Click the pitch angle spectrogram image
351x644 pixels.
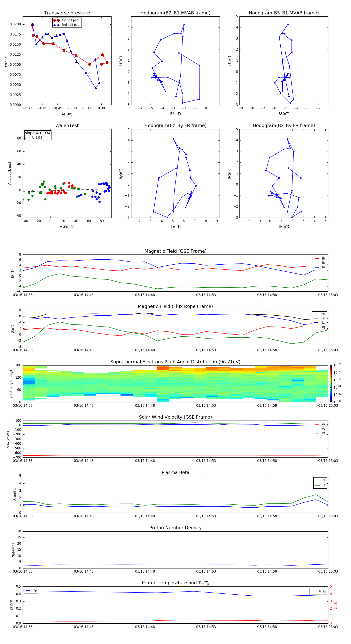[175, 384]
